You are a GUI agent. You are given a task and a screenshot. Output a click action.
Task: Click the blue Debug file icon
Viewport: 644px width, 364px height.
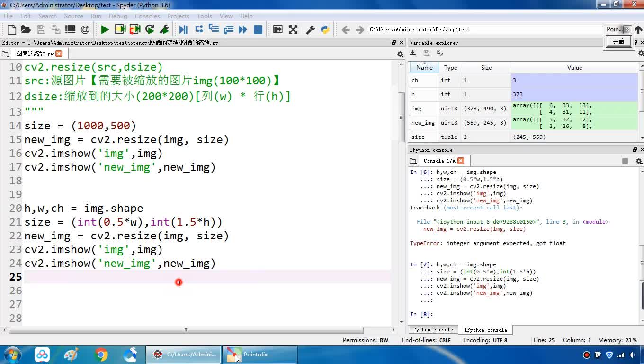coord(183,29)
